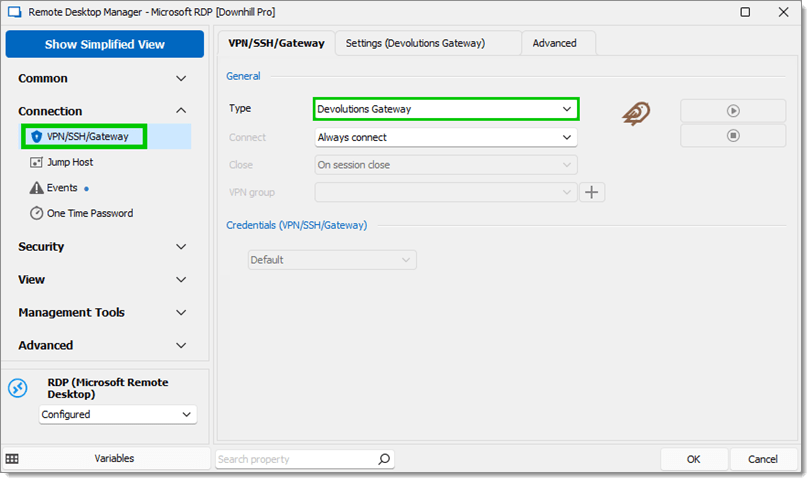Open the Type dropdown showing Devolutions Gateway

446,109
